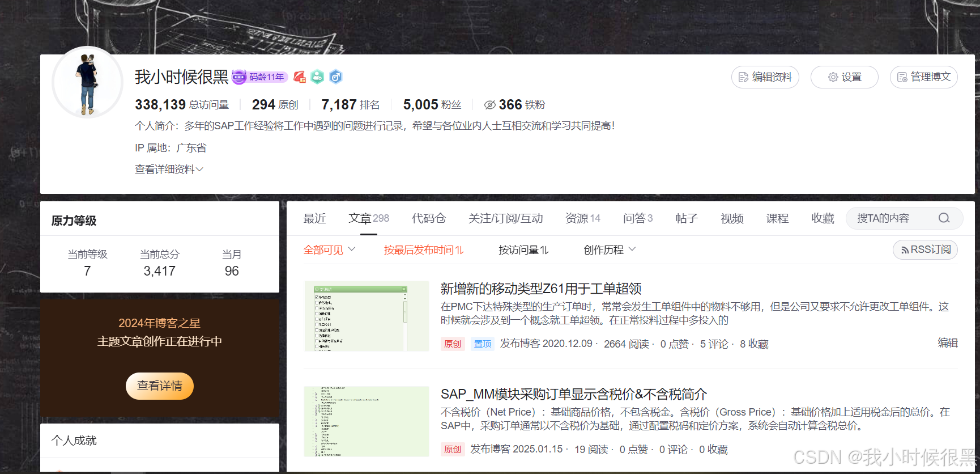Click 编辑 on the Z61 article
Image resolution: width=980 pixels, height=474 pixels.
[x=948, y=342]
